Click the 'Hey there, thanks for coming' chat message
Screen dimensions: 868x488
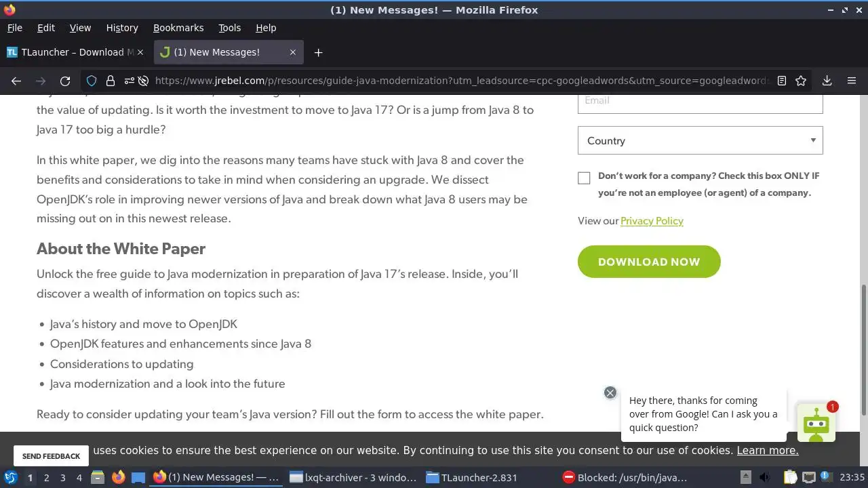(703, 414)
